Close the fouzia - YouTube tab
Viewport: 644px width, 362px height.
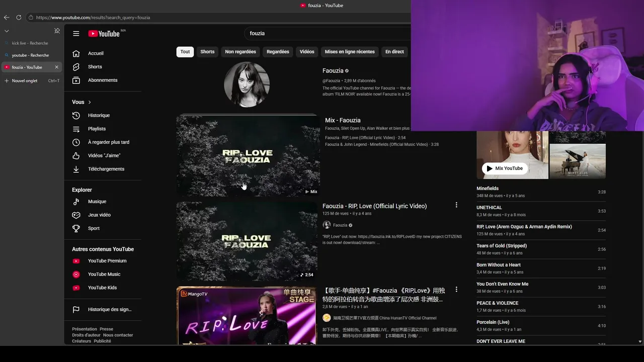56,67
